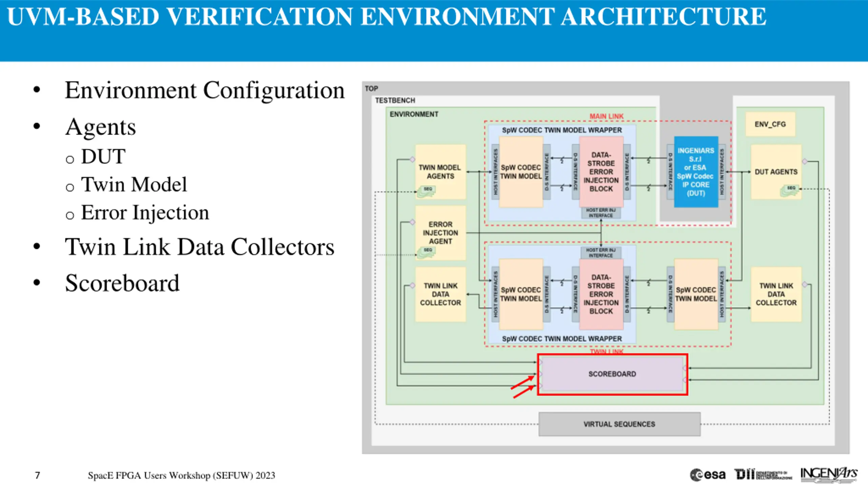Click the IngeniArs logo in the footer
Screen dimensions: 868x488
point(829,474)
